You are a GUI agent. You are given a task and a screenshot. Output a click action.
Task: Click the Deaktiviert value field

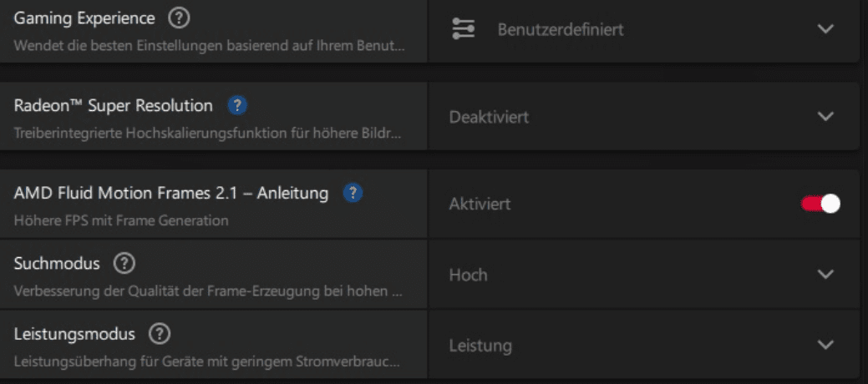coord(489,117)
